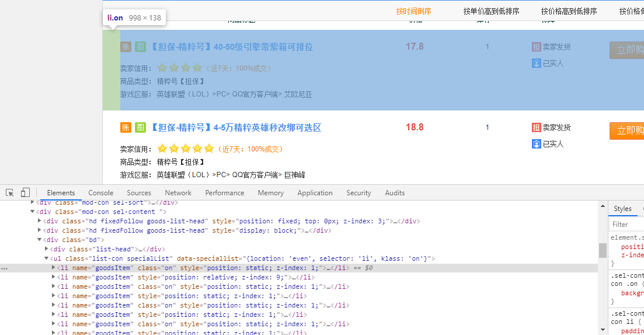644x335 pixels.
Task: Open listing 4-5万精粹英雄秒改绑可选区
Action: (236, 127)
